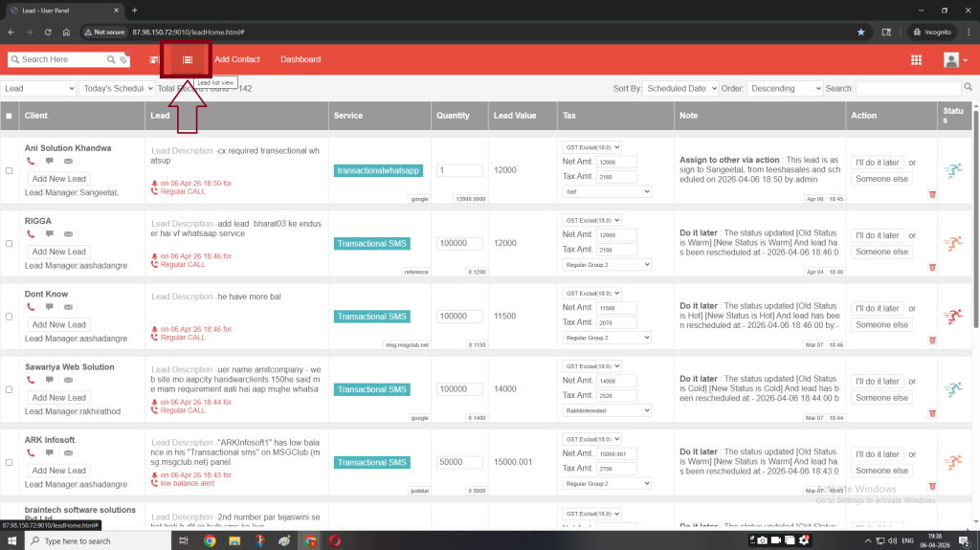The width and height of the screenshot is (980, 550).
Task: Open the Sort By Scheduled Date dropdown
Action: click(680, 88)
